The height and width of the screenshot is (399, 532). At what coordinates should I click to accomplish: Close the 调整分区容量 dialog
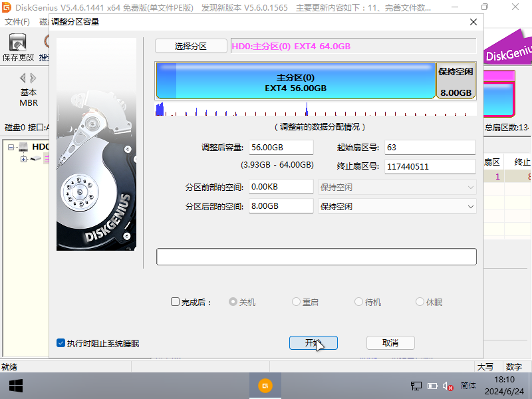coord(473,22)
